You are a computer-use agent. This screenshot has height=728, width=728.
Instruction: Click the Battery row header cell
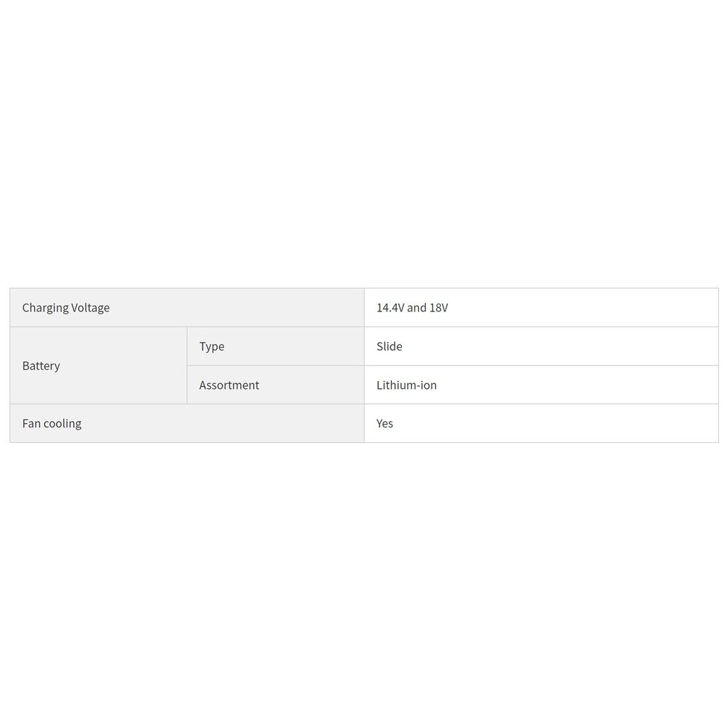[x=98, y=365]
